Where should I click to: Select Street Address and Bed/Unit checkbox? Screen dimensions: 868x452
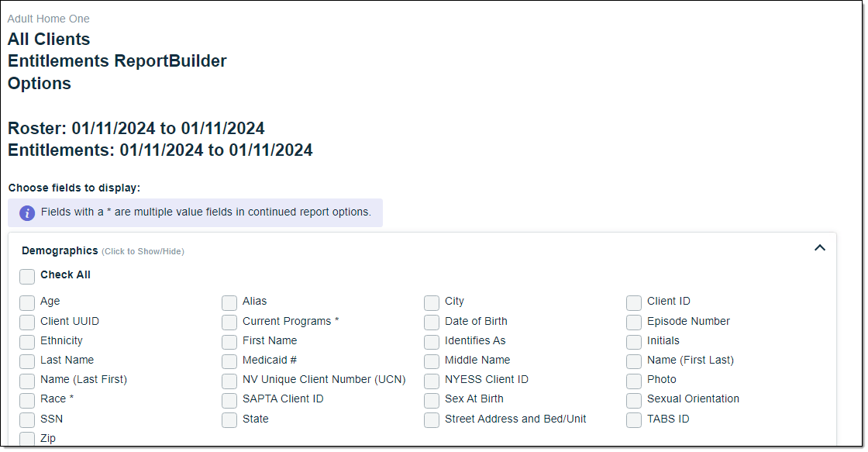(432, 420)
